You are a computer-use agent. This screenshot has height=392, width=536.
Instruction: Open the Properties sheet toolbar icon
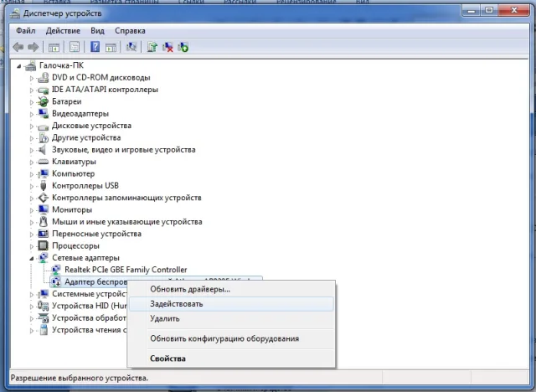75,47
